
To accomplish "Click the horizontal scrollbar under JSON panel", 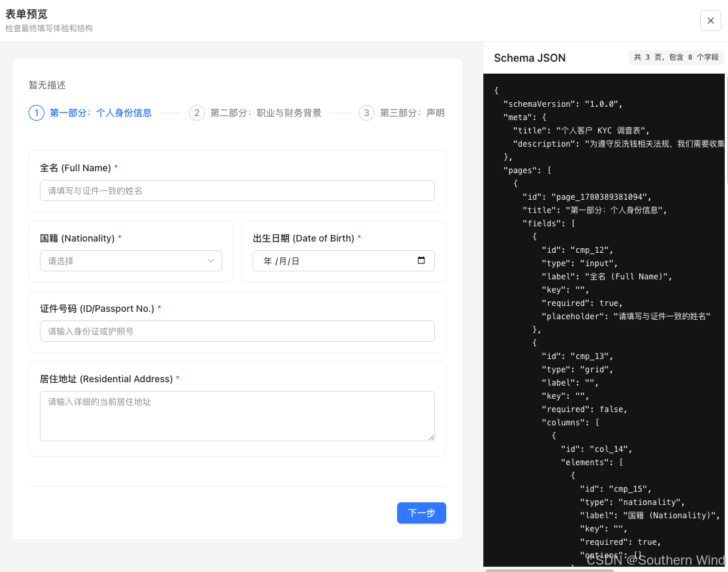I will [x=549, y=570].
